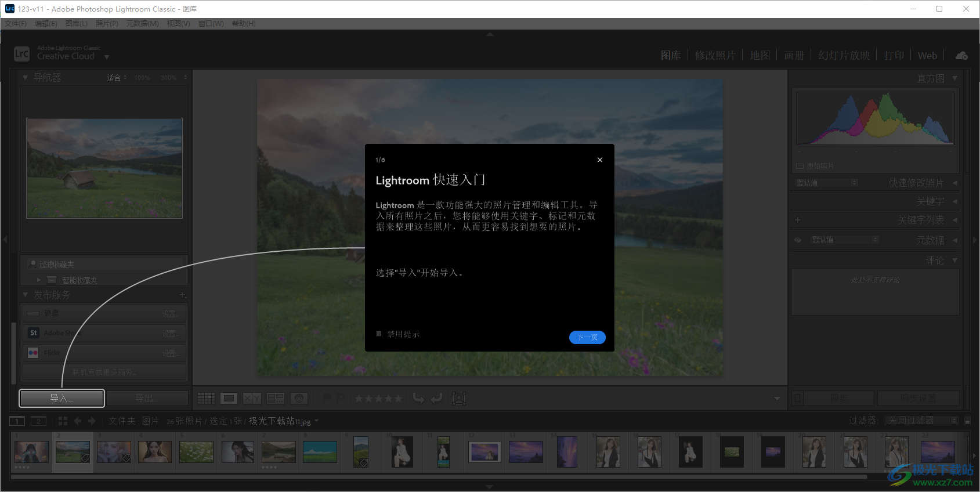Screen dimensions: 980x492
Task: Open the 帮助(H) menu
Action: [x=244, y=24]
